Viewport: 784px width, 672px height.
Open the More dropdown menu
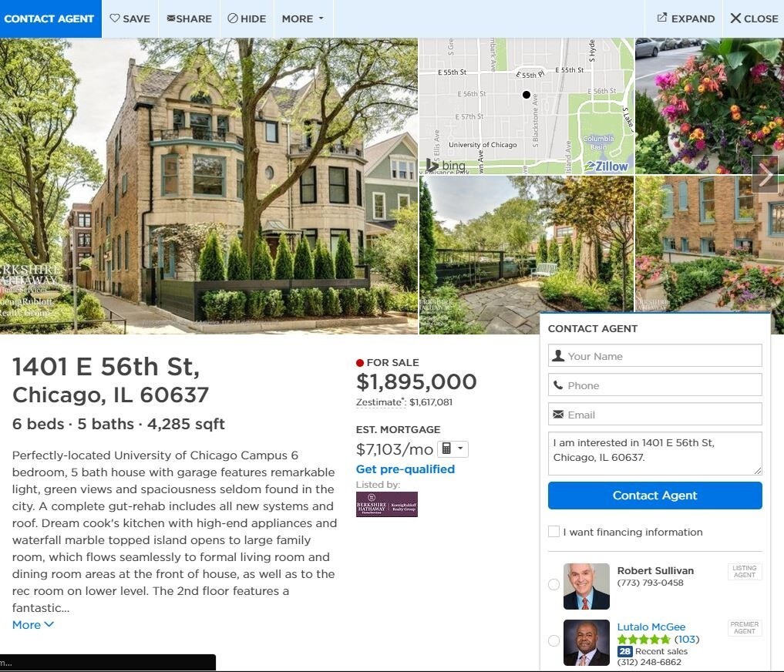303,18
